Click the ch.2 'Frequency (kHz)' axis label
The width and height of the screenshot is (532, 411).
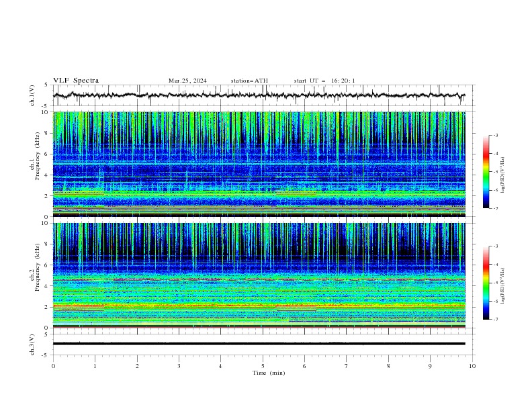38,267
